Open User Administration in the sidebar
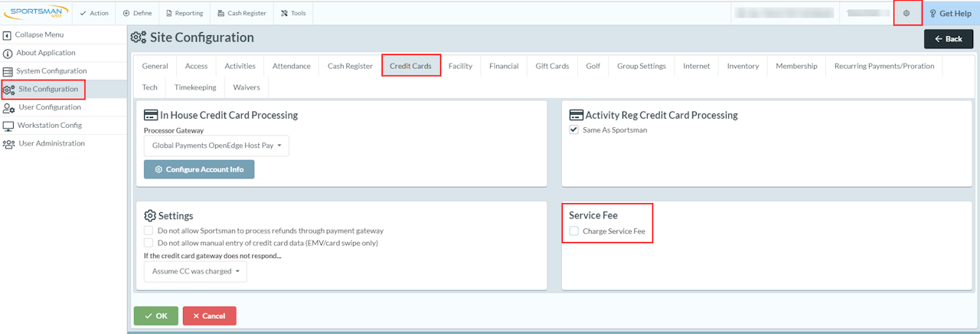The width and height of the screenshot is (980, 334). [51, 143]
